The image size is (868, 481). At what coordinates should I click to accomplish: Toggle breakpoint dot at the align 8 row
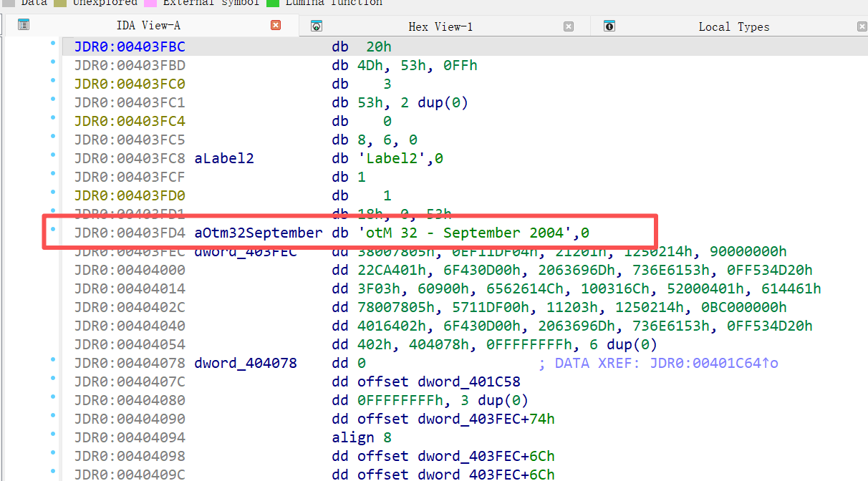(53, 434)
